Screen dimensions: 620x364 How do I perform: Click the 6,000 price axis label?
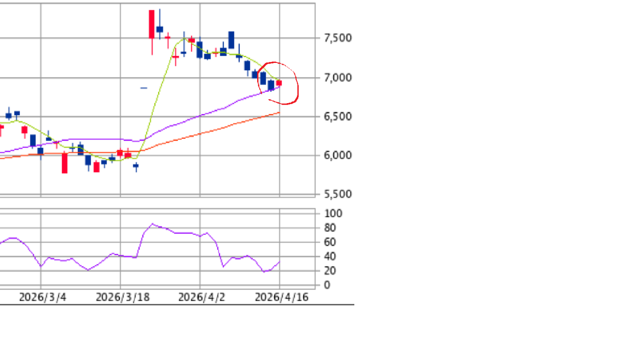[338, 155]
